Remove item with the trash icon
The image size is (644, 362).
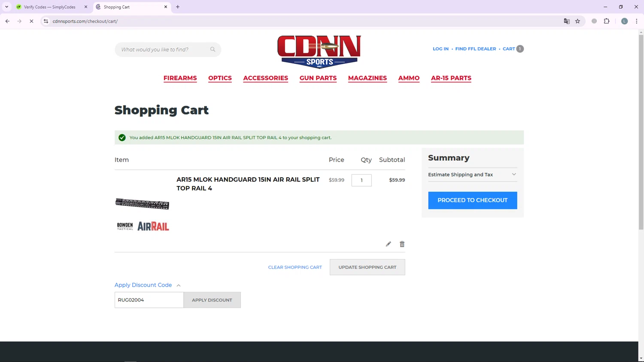click(x=402, y=244)
